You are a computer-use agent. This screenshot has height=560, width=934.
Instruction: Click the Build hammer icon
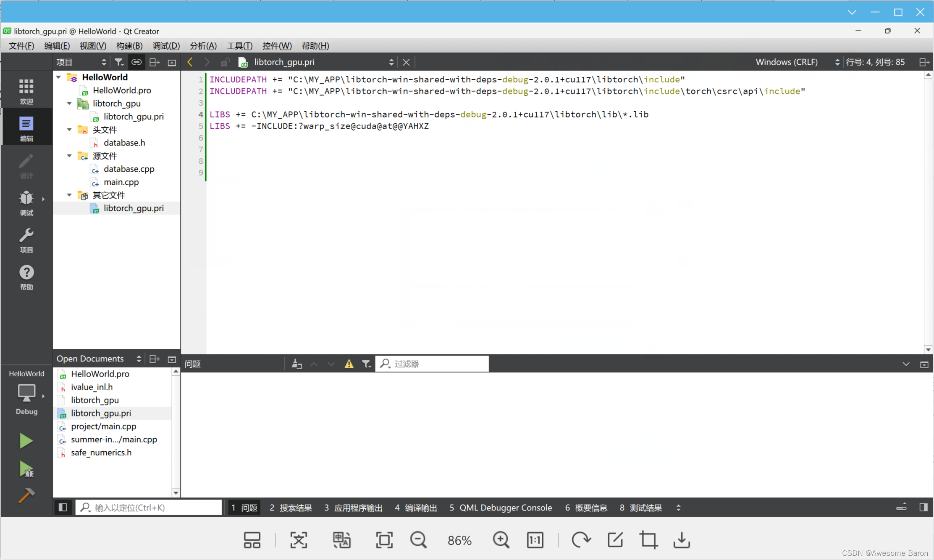click(x=26, y=496)
